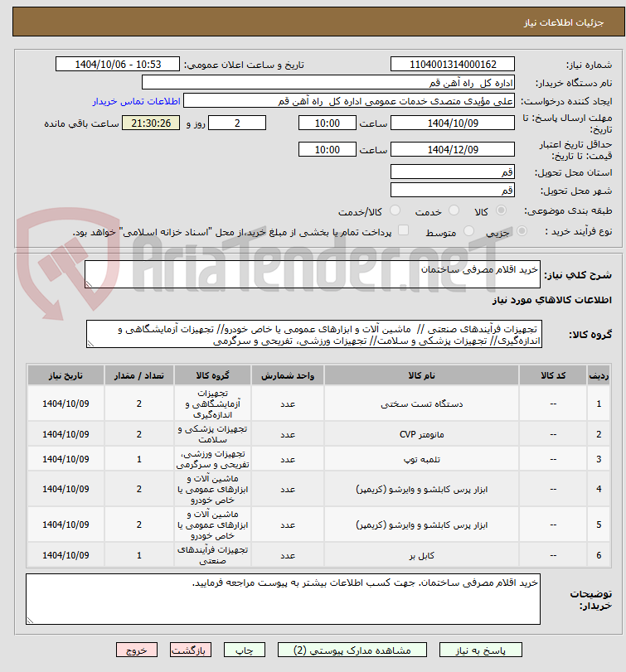
Task: Select the خدمت radio button
Action: 454,210
